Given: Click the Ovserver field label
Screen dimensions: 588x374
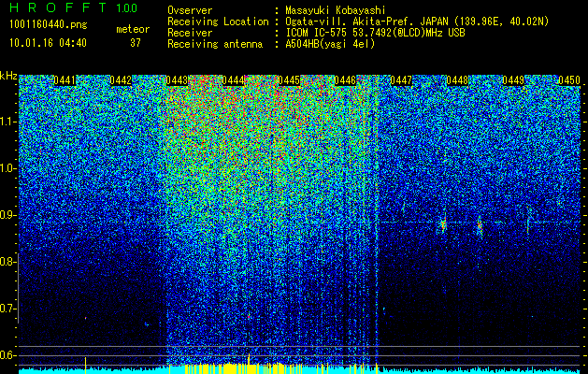Looking at the screenshot, I should [x=190, y=10].
